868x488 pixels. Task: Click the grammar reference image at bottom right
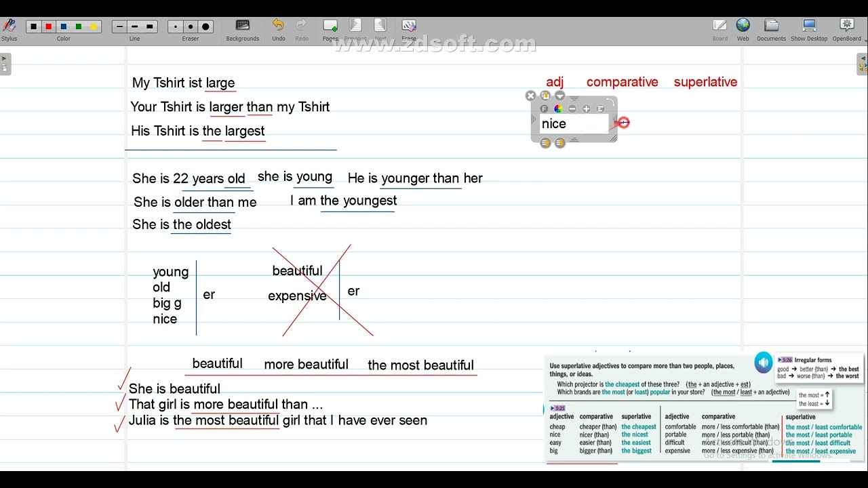704,408
